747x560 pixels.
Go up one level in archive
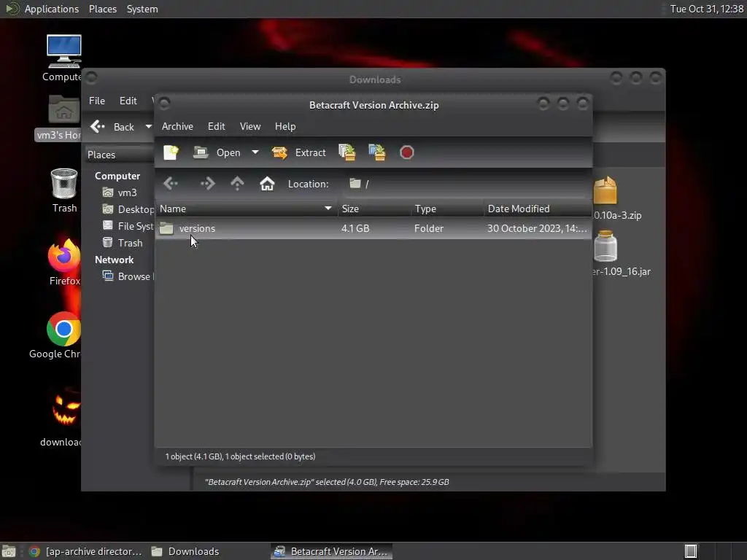[237, 184]
